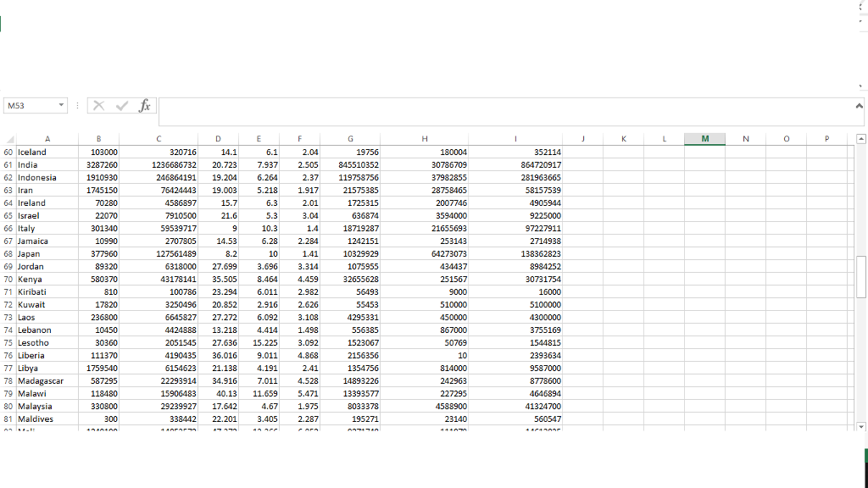Click the vertical scrollbar down arrow

tap(861, 427)
